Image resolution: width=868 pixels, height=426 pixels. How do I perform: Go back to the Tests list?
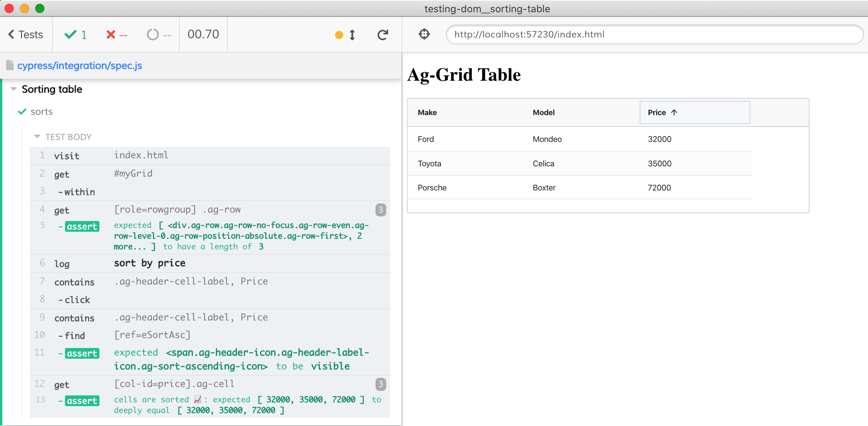click(x=26, y=35)
